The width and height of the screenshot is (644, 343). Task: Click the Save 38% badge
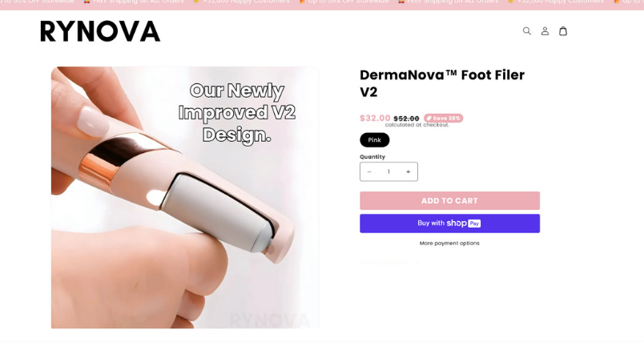444,119
